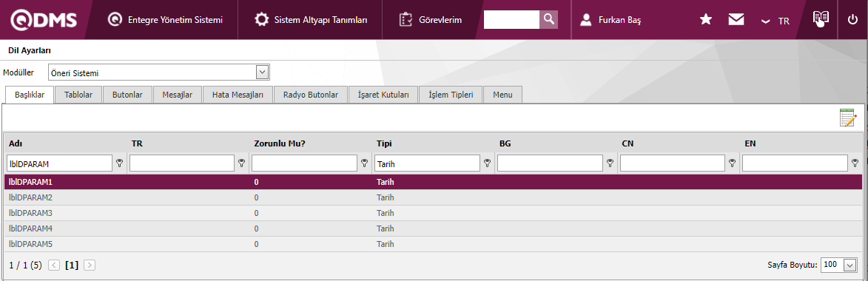Open Sistem Altyapı Tanımları menu
This screenshot has height=281, width=868.
[311, 20]
